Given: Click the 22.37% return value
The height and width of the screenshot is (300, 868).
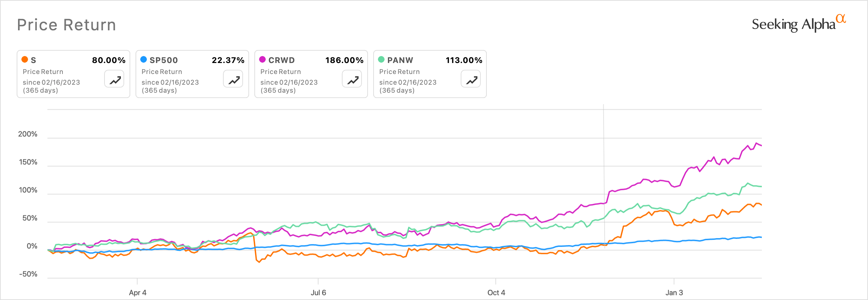Looking at the screenshot, I should 228,60.
